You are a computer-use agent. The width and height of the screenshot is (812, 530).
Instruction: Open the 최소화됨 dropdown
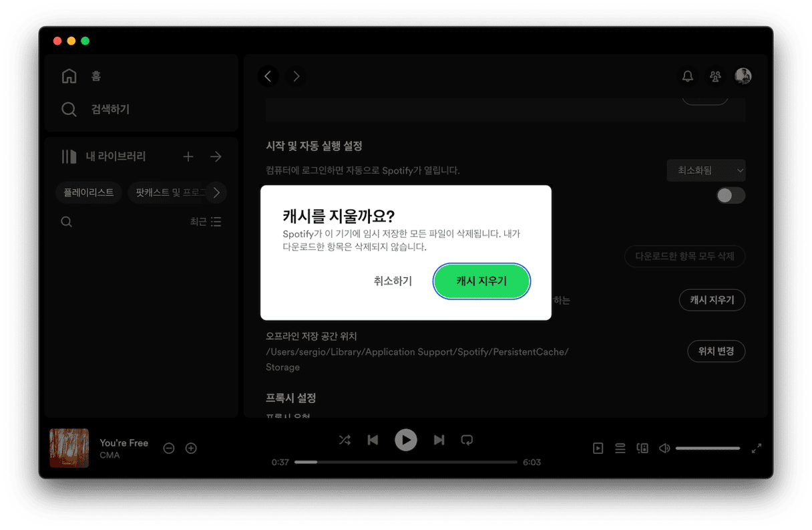(706, 170)
